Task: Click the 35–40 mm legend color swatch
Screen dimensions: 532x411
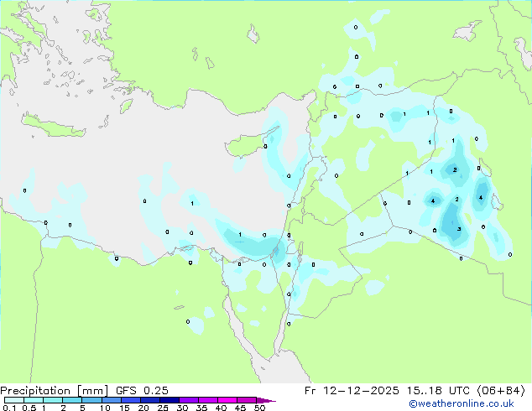Action: (207, 400)
